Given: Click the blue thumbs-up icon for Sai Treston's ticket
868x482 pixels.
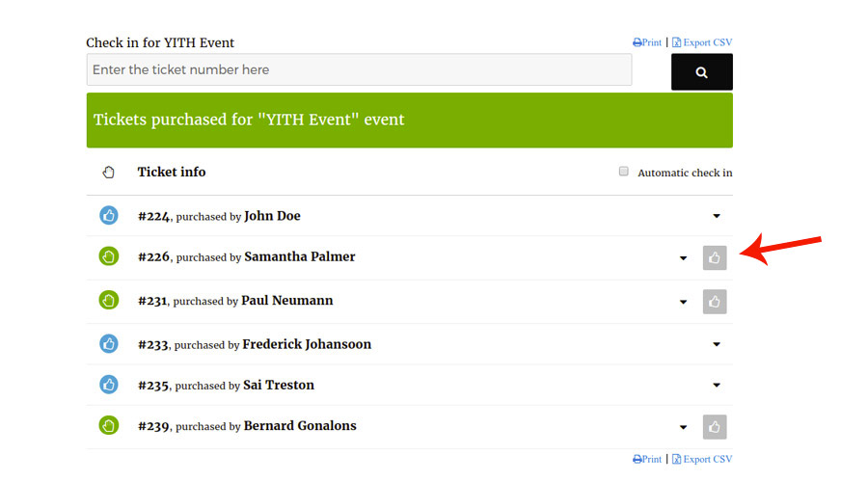Looking at the screenshot, I should click(x=109, y=385).
